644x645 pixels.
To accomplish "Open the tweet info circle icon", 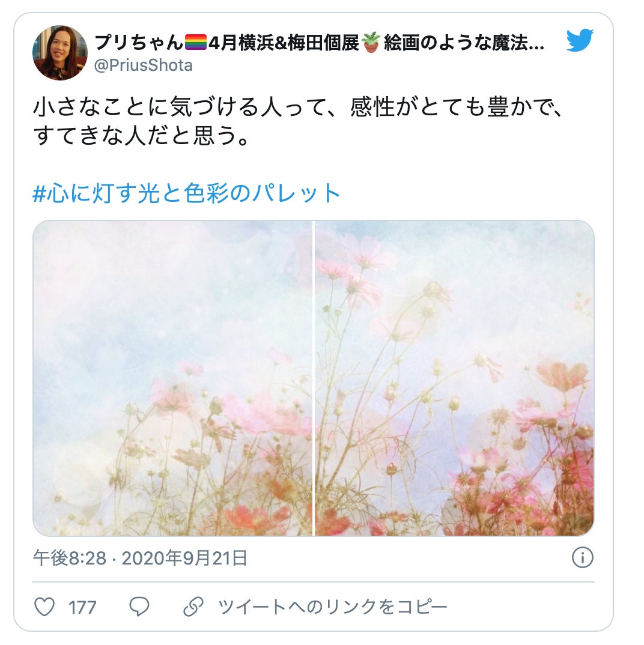I will [582, 558].
